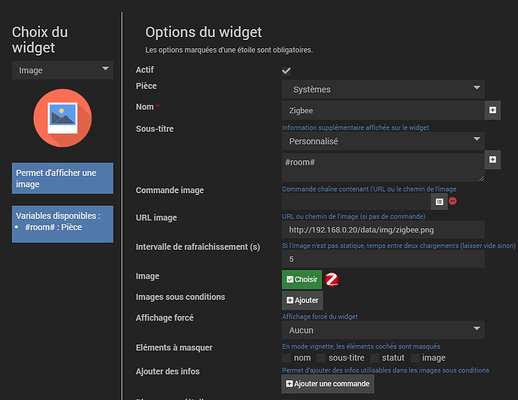518x400 pixels.
Task: Remove the image command with the red minus icon
Action: click(x=453, y=201)
